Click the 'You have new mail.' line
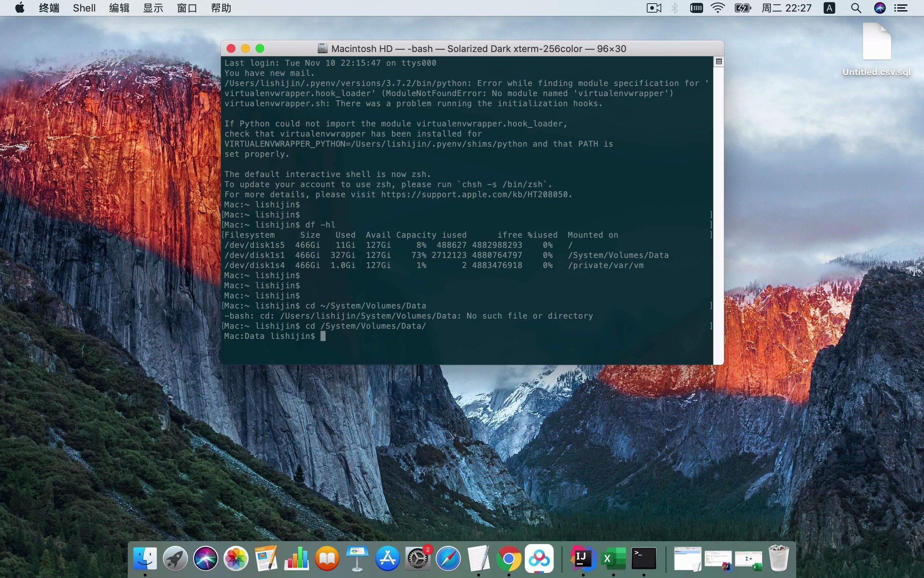Image resolution: width=924 pixels, height=578 pixels. click(x=270, y=73)
